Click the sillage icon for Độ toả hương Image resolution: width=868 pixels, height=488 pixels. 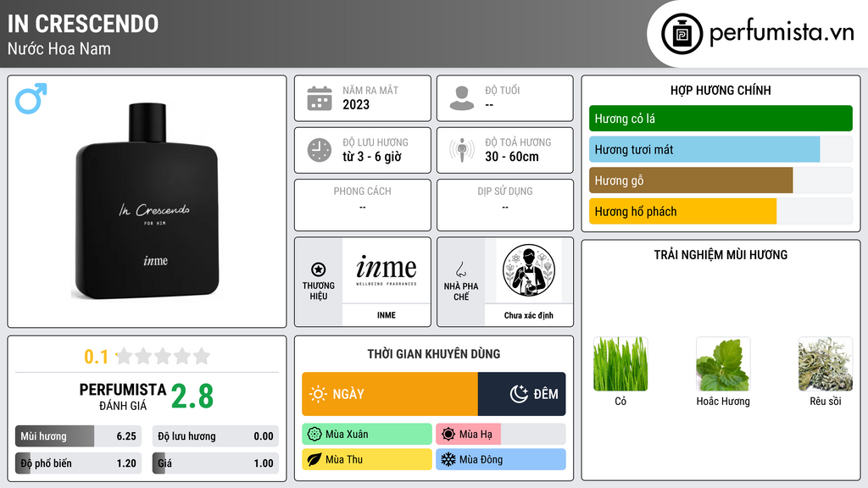coord(462,150)
